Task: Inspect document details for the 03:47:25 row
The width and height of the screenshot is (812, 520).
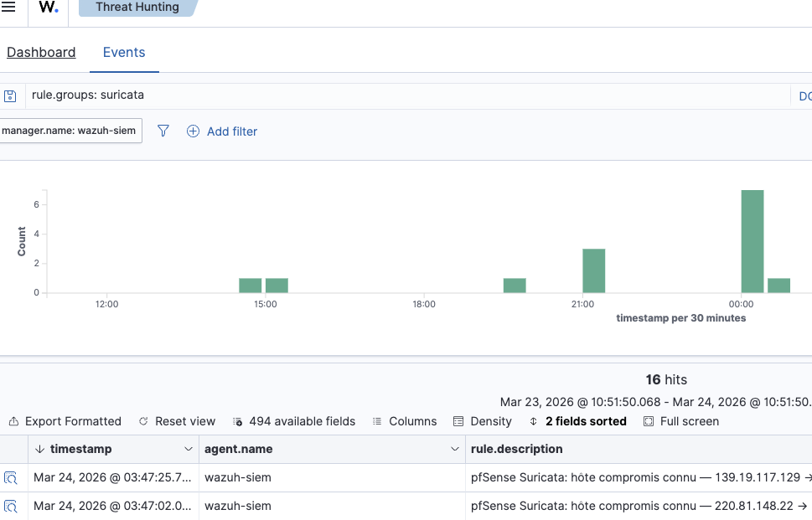Action: tap(11, 477)
